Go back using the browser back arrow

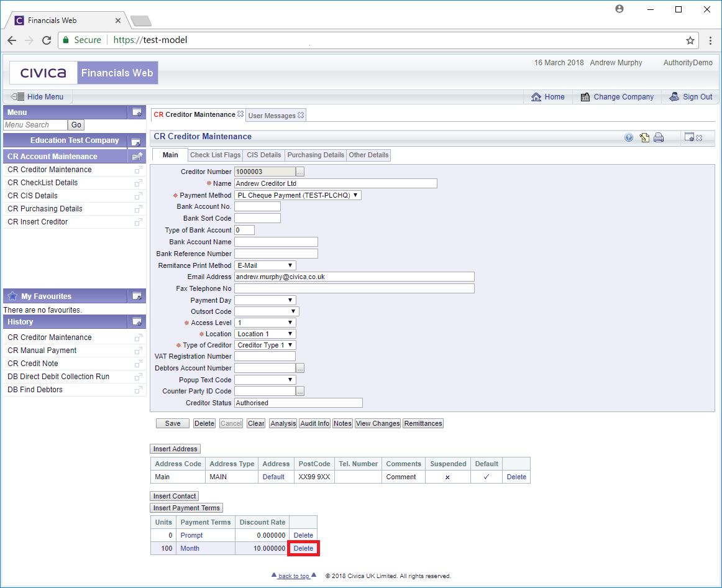point(12,40)
